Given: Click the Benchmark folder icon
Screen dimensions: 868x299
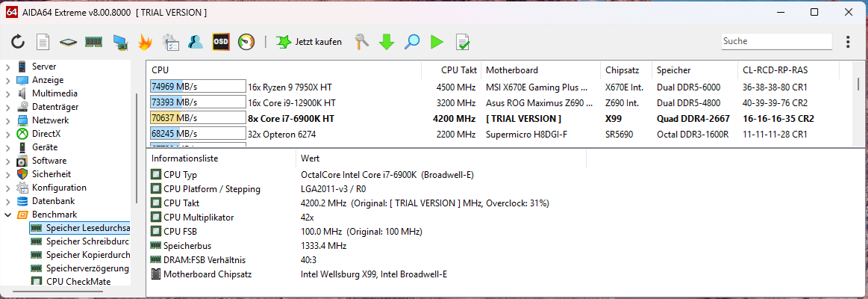Looking at the screenshot, I should coord(22,215).
